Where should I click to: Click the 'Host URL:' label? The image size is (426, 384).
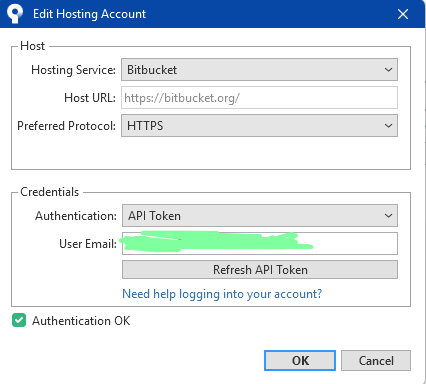click(90, 98)
